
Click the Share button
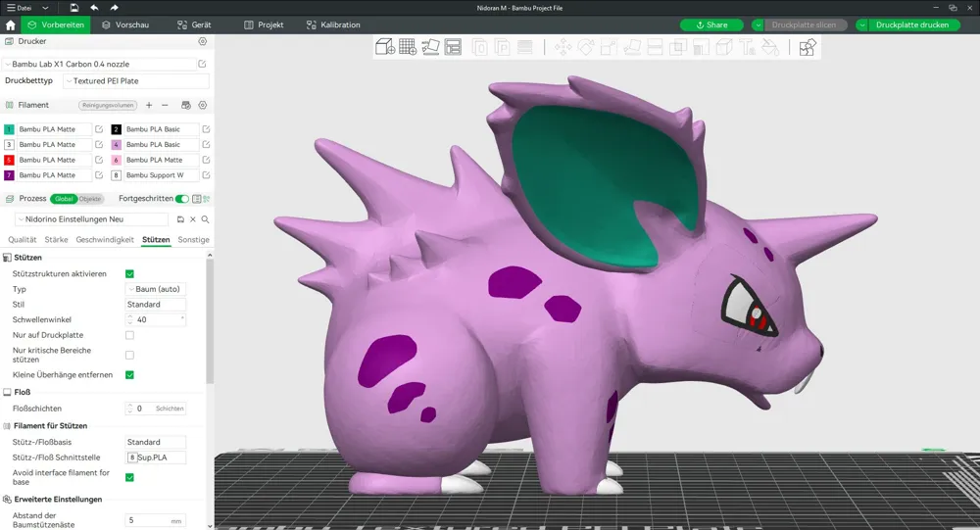click(x=711, y=25)
